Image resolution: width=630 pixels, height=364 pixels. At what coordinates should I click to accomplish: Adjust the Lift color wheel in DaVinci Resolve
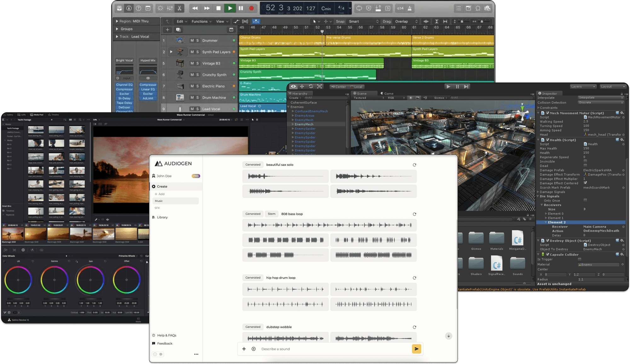(18, 280)
